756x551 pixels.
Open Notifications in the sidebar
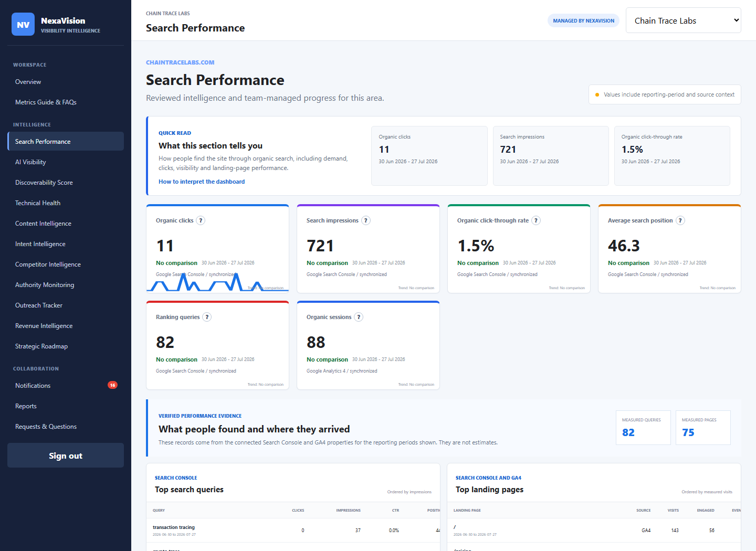tap(66, 386)
